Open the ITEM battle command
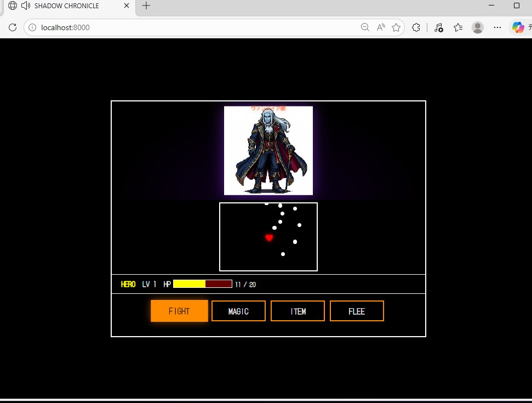The image size is (532, 403). tap(298, 311)
